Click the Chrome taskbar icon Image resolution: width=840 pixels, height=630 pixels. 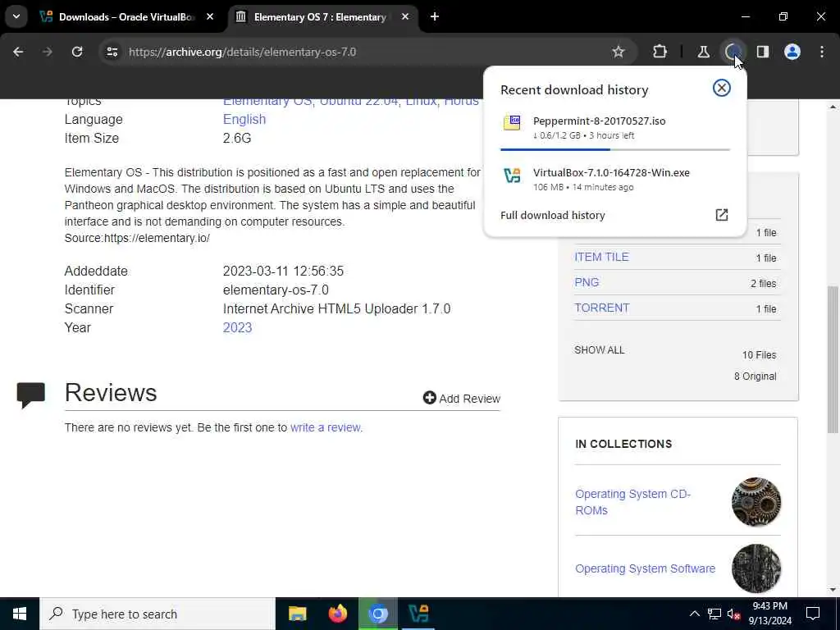click(377, 614)
